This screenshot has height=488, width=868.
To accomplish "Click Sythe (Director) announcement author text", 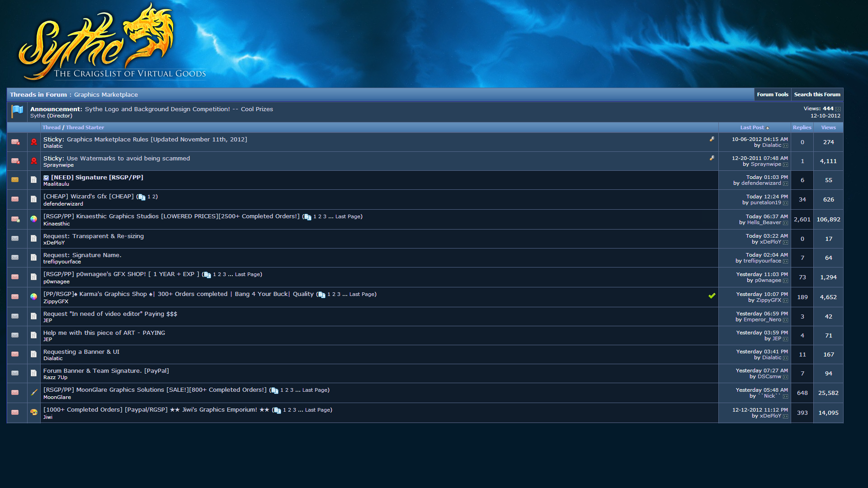I will (51, 116).
